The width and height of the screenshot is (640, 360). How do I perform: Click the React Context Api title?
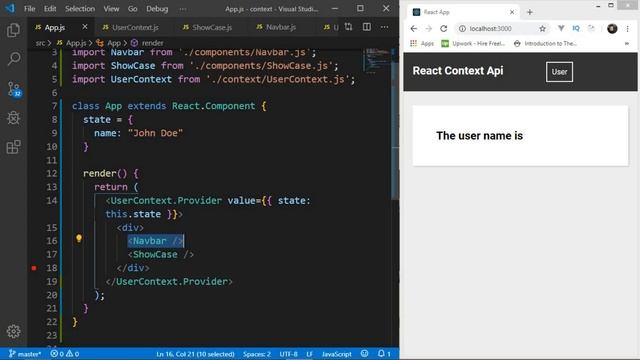click(x=458, y=71)
